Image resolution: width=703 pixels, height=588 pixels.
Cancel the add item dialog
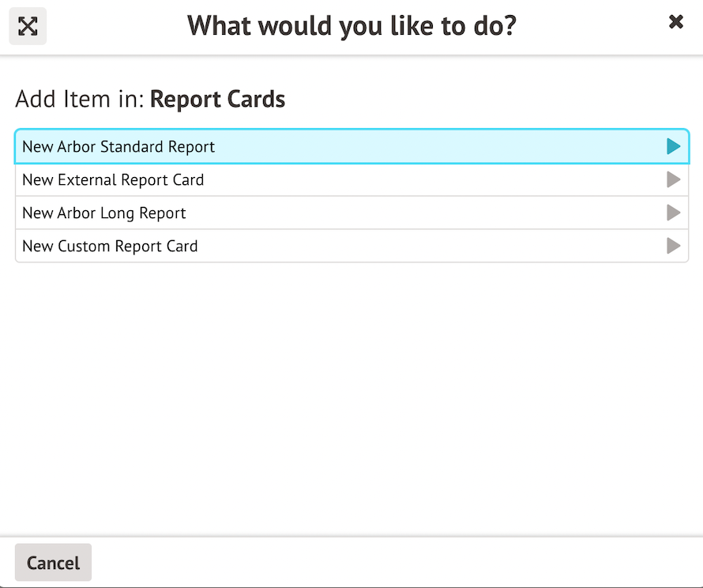click(53, 563)
